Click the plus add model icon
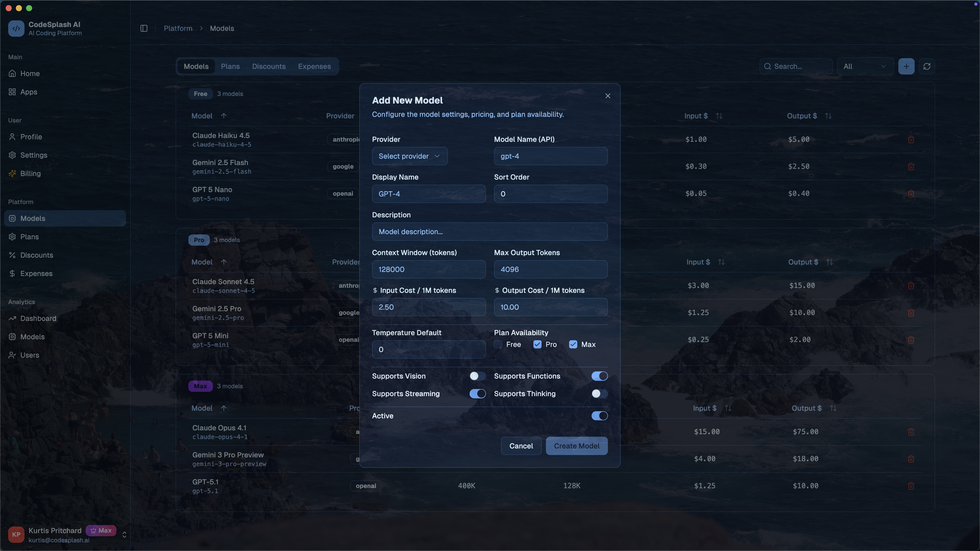The image size is (980, 551). (906, 67)
